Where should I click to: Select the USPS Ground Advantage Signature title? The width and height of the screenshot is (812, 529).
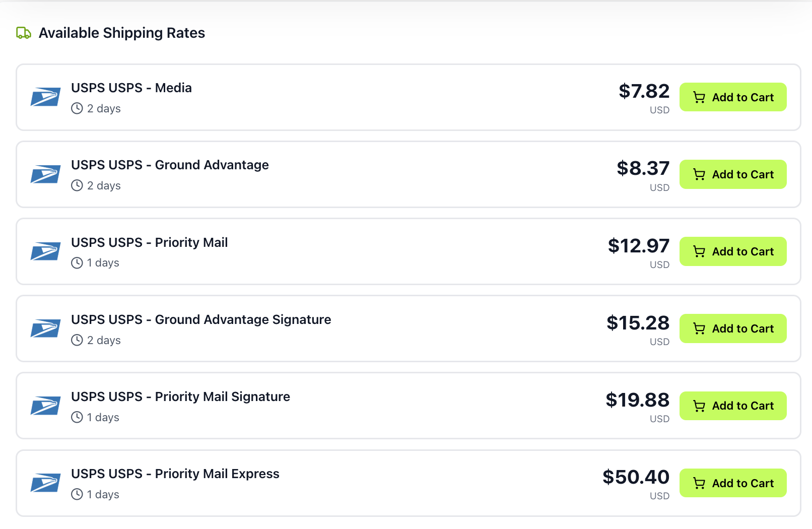click(x=201, y=319)
